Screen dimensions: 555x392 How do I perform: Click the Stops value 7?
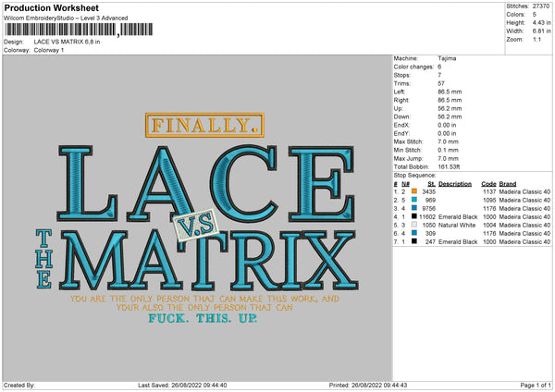(439, 75)
